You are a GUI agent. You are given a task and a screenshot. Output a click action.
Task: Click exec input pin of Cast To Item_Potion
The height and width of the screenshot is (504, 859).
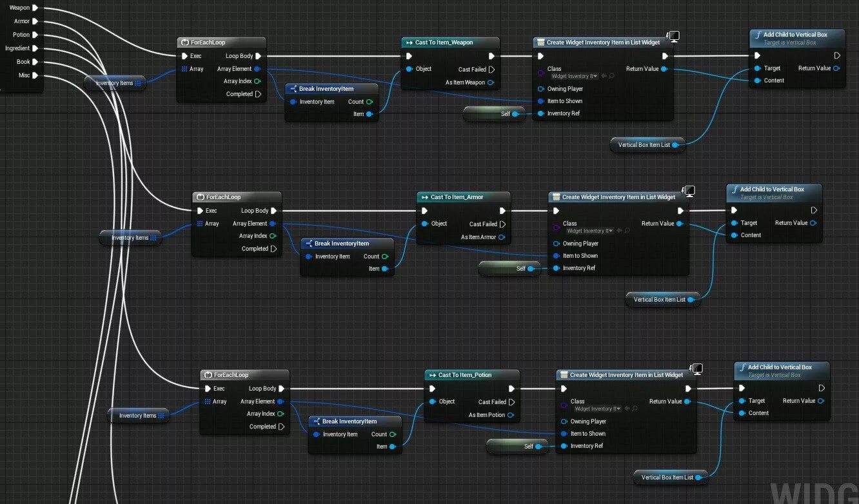point(432,389)
